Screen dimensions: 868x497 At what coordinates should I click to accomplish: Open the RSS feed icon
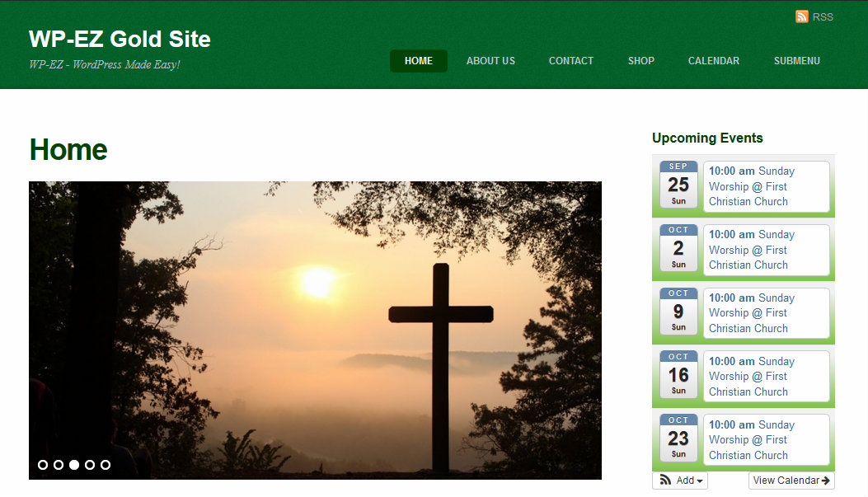point(801,16)
